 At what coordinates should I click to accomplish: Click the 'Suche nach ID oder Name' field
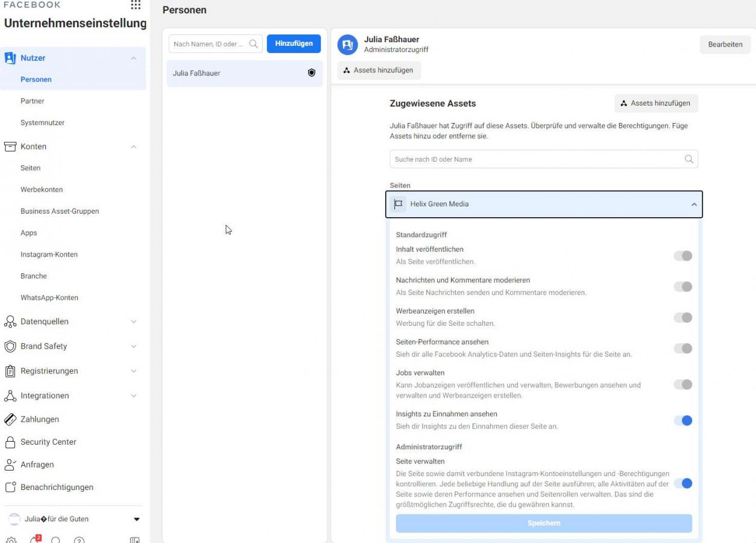click(537, 159)
